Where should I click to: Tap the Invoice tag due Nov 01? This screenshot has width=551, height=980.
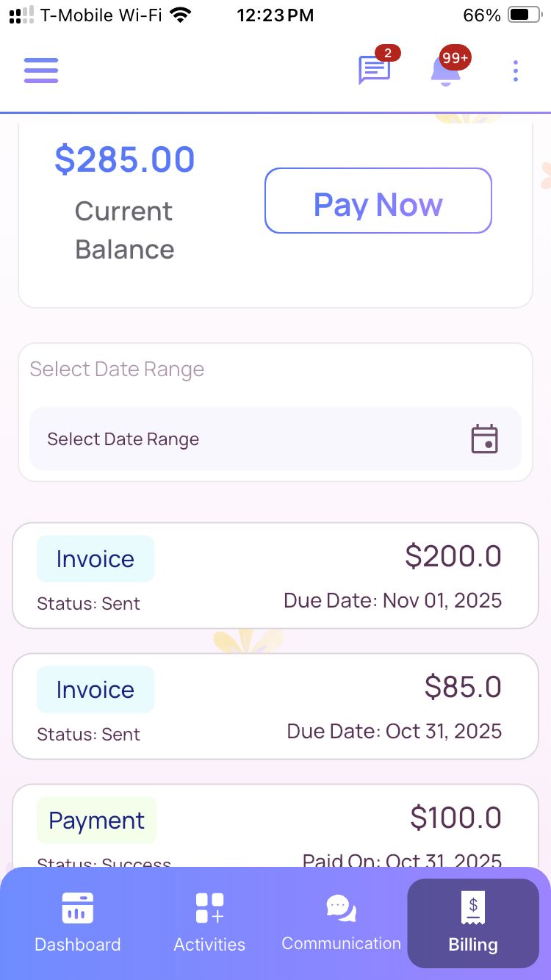pyautogui.click(x=96, y=559)
